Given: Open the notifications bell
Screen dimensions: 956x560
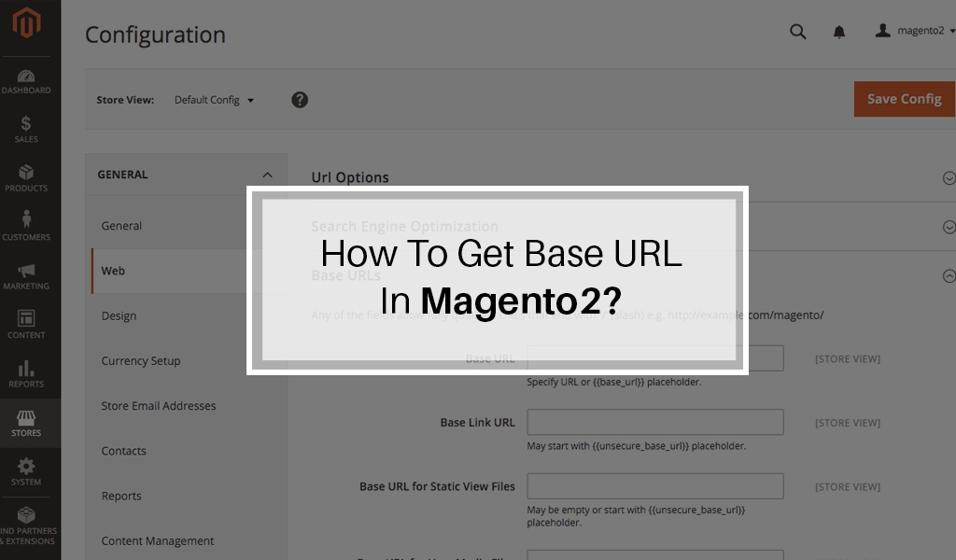Looking at the screenshot, I should pos(839,32).
